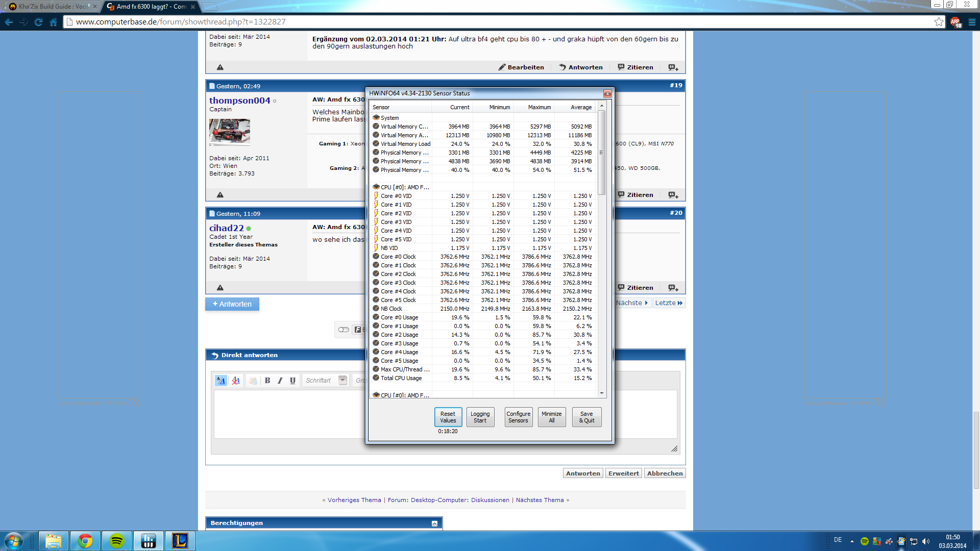980x551 pixels.
Task: Open thompson004's user profile link
Action: pyautogui.click(x=239, y=101)
